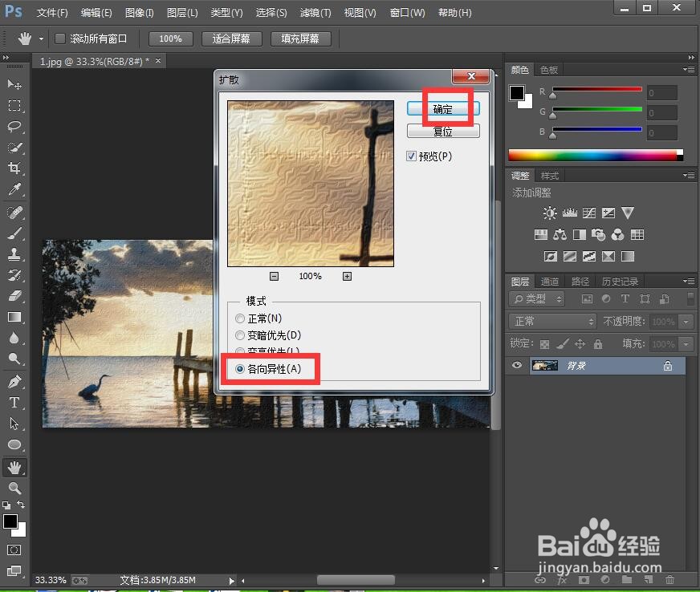Select the Path Selection tool

pos(14,424)
